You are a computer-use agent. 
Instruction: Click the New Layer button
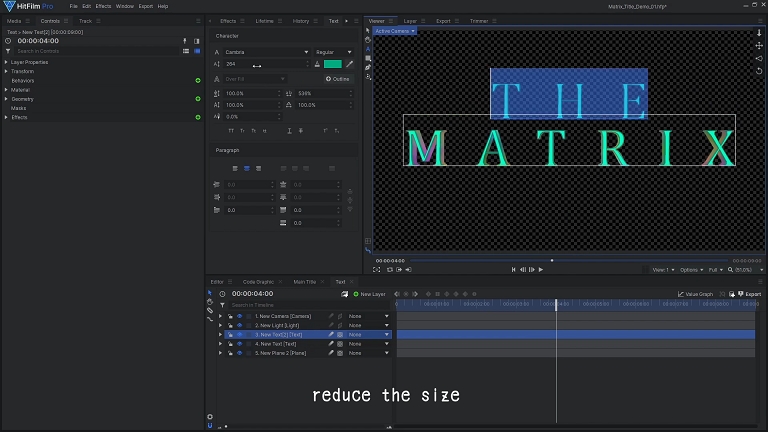click(369, 294)
